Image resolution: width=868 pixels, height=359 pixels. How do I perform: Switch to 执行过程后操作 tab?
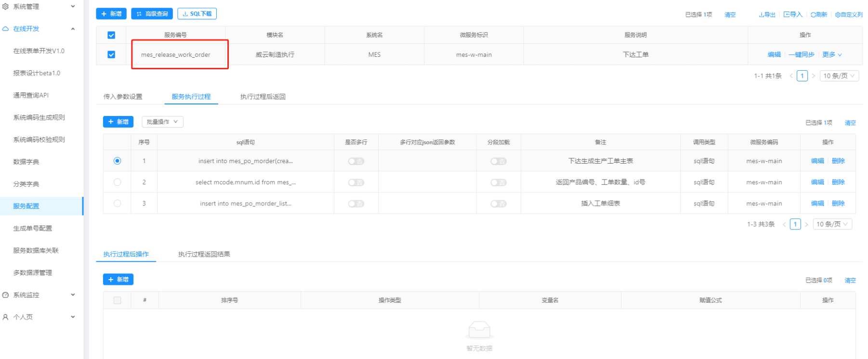point(126,254)
